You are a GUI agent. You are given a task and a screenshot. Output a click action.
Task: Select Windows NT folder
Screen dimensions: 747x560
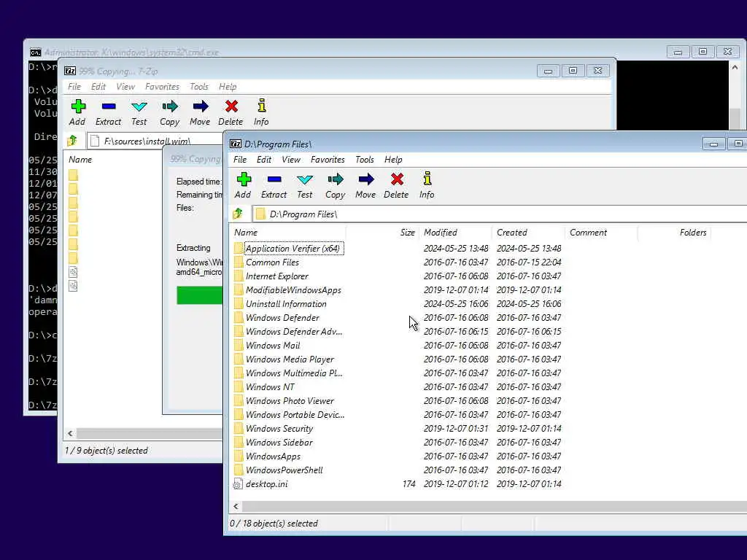pyautogui.click(x=270, y=386)
